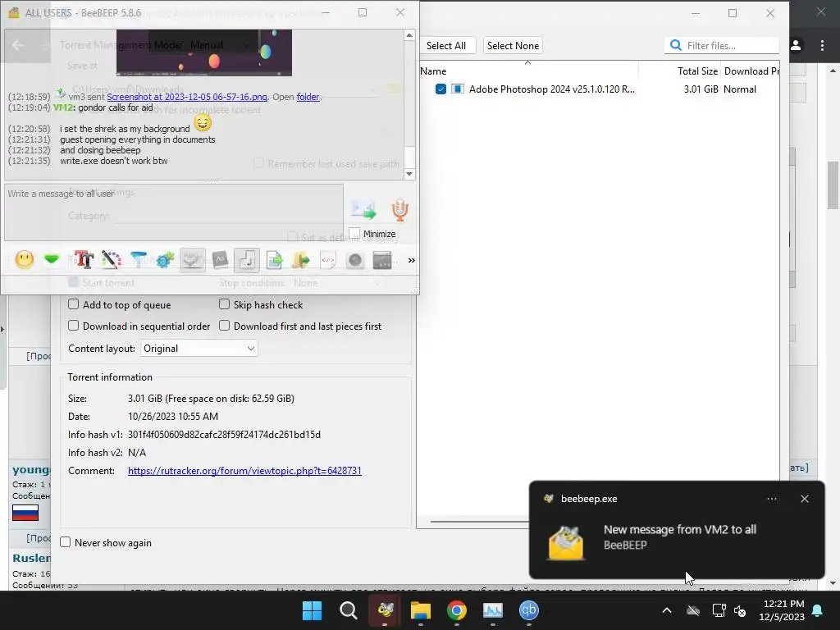Open the chat font selector (Tt icon)
The width and height of the screenshot is (840, 630).
pos(84,260)
